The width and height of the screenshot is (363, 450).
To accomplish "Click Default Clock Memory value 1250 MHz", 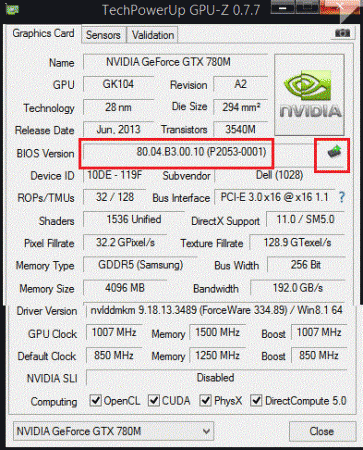I will [x=217, y=355].
